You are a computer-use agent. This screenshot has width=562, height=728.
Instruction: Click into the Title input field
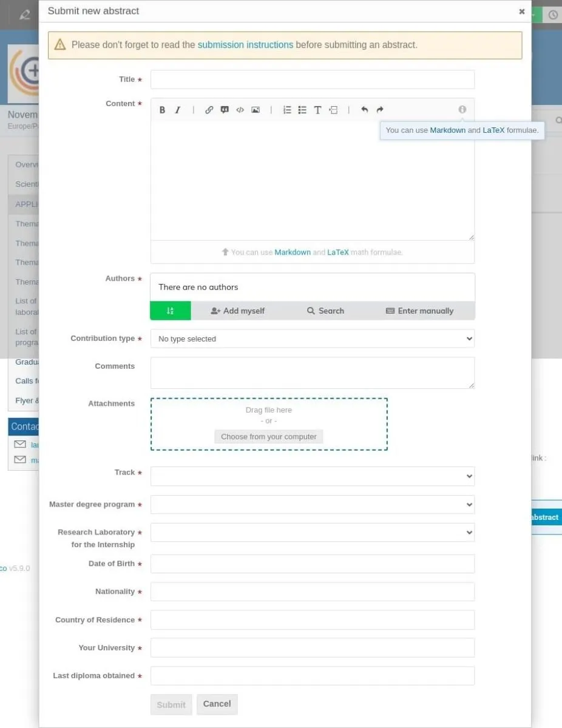(312, 79)
